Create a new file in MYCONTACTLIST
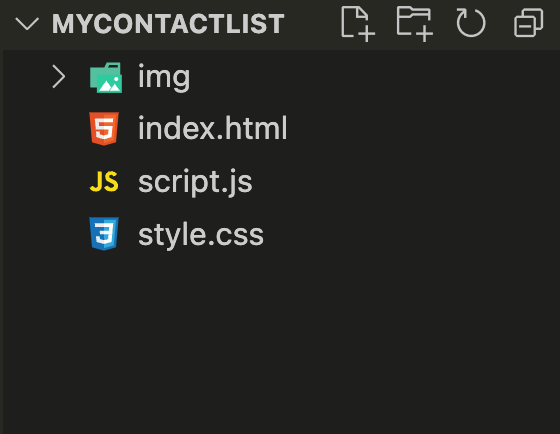This screenshot has height=434, width=560. (358, 24)
